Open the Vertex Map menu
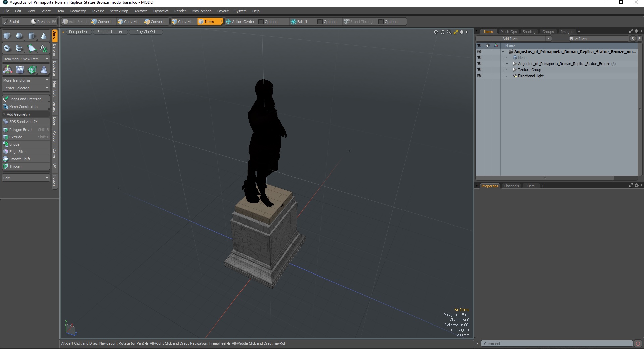Screen dimensions: 644x349 (x=119, y=11)
